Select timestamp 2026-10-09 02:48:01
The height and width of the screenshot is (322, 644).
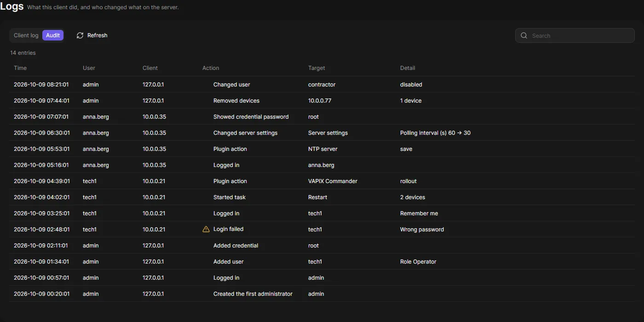42,230
